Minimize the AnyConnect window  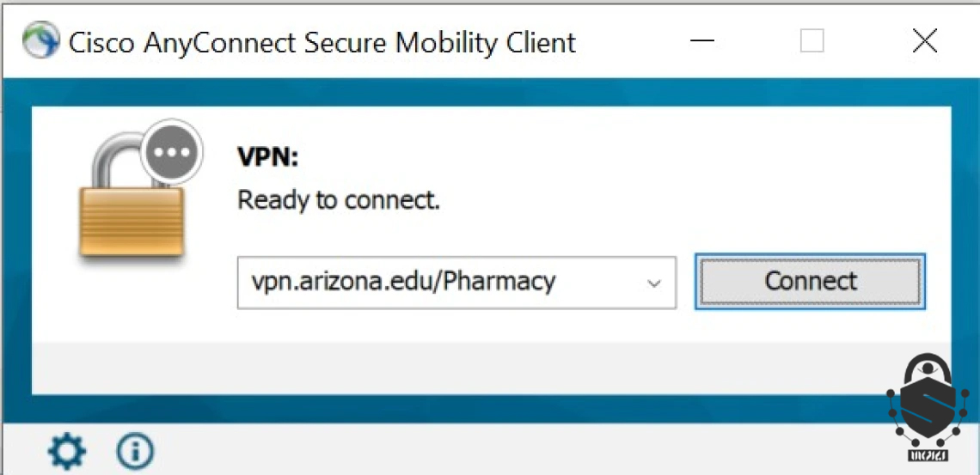click(x=702, y=42)
